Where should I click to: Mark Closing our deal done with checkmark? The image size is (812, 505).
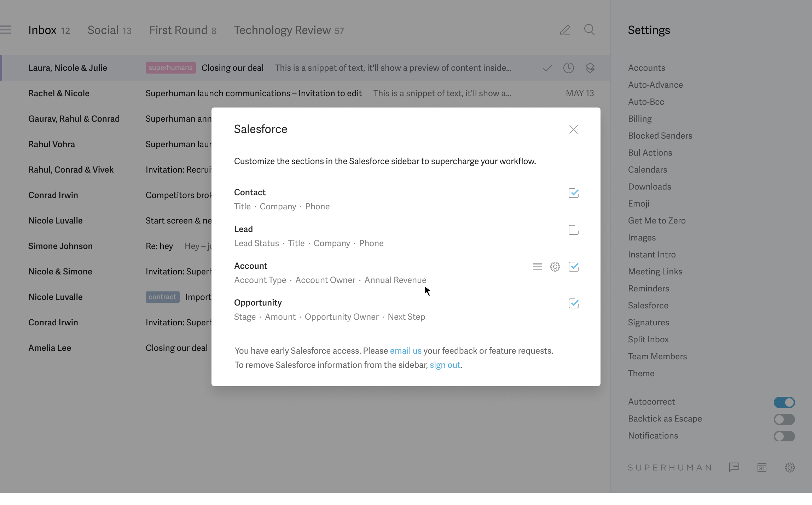coord(547,68)
